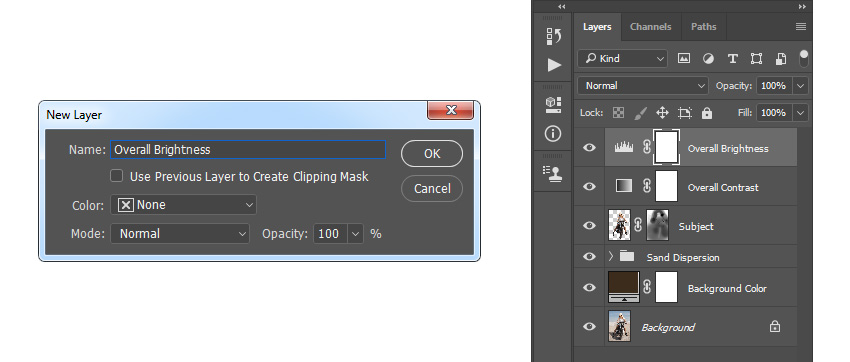Click link icon on Overall Contrast layer
Viewport: 850px width, 362px height.
[646, 186]
